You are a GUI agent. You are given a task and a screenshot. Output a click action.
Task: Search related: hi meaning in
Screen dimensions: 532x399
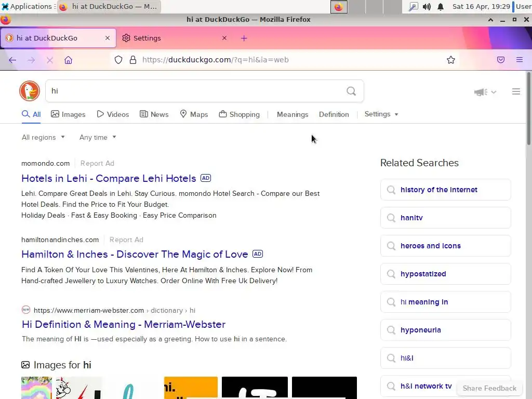coord(445,302)
